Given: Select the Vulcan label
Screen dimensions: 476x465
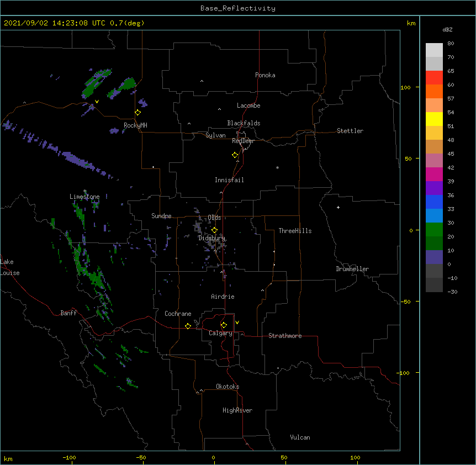Looking at the screenshot, I should (300, 437).
